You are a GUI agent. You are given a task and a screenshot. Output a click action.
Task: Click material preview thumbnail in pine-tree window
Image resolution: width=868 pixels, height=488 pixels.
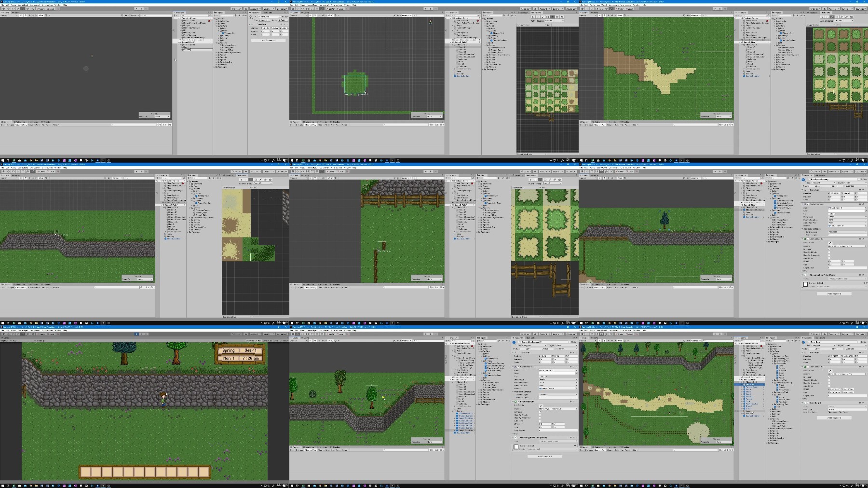pos(805,284)
